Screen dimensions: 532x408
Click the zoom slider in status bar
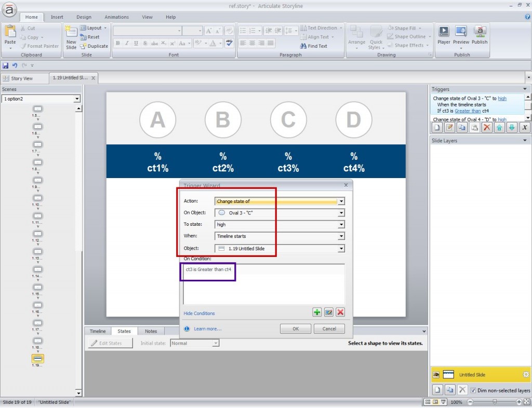[x=495, y=402]
